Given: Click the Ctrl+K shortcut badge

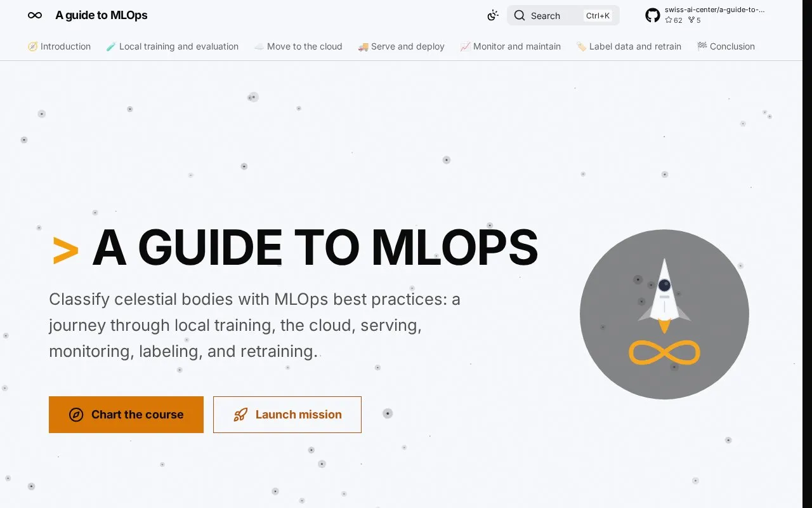Looking at the screenshot, I should point(598,16).
